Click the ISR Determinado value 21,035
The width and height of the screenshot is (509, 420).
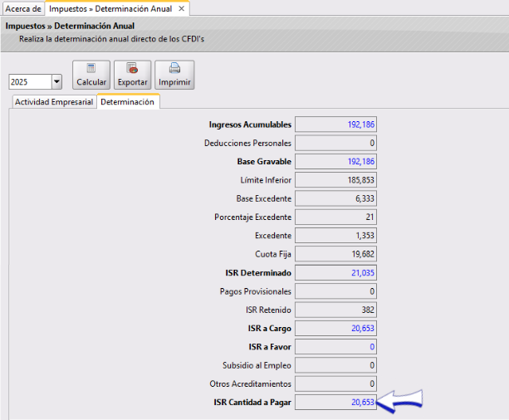point(335,272)
